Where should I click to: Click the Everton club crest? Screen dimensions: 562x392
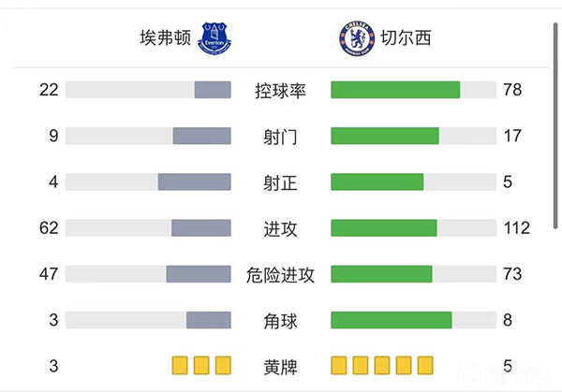(x=215, y=39)
